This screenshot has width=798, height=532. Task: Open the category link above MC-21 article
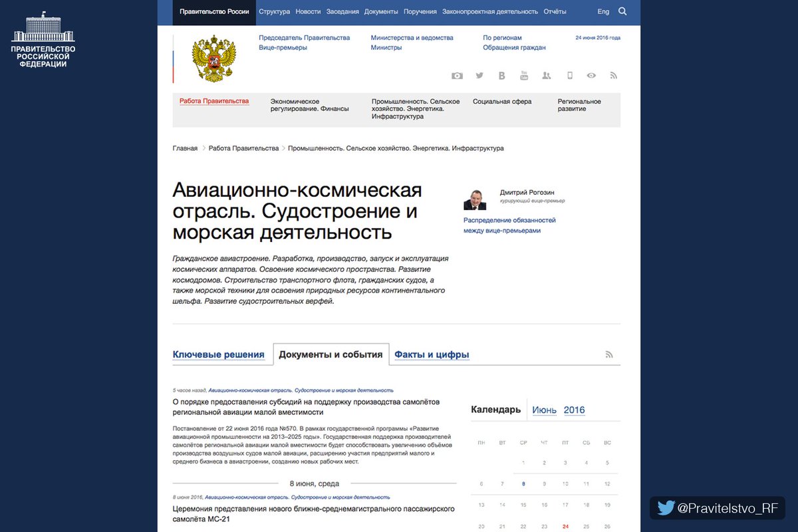point(297,497)
